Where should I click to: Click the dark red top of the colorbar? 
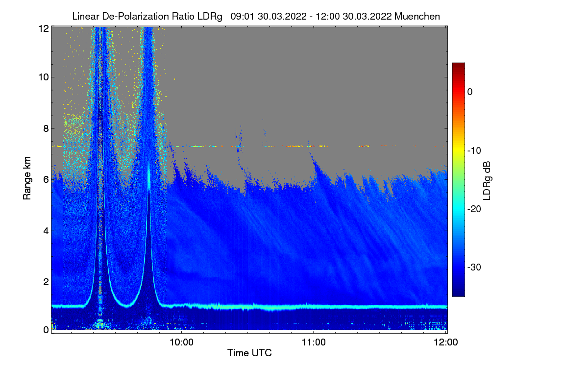458,66
